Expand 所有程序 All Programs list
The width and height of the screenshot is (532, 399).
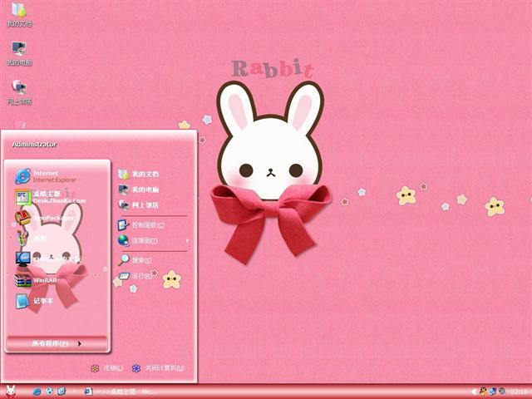[x=57, y=343]
